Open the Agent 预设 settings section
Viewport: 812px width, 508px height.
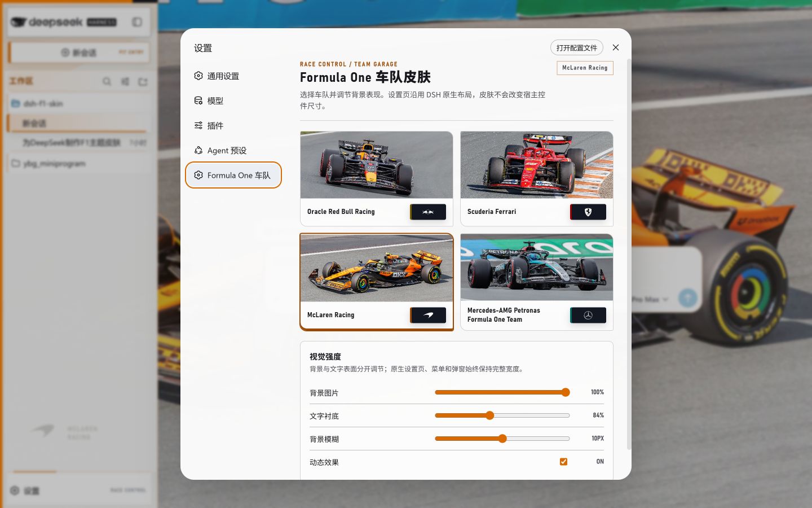tap(233, 150)
